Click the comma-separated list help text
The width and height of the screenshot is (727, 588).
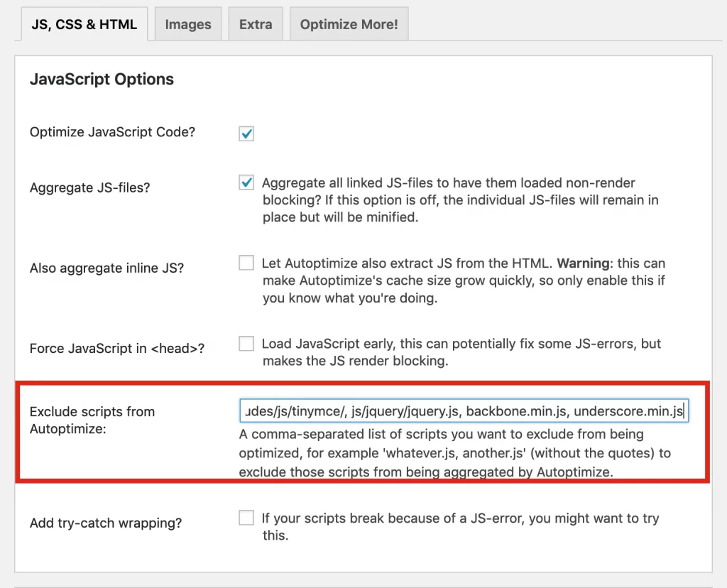tap(454, 452)
